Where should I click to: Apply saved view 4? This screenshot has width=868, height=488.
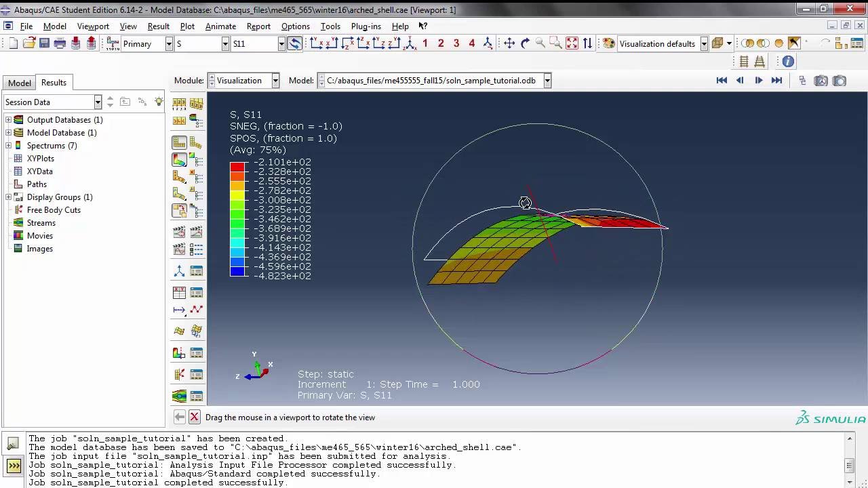(x=472, y=43)
